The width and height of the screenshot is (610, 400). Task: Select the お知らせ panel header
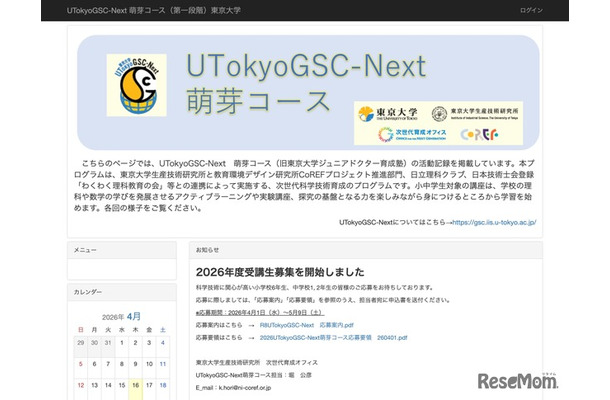click(366, 250)
